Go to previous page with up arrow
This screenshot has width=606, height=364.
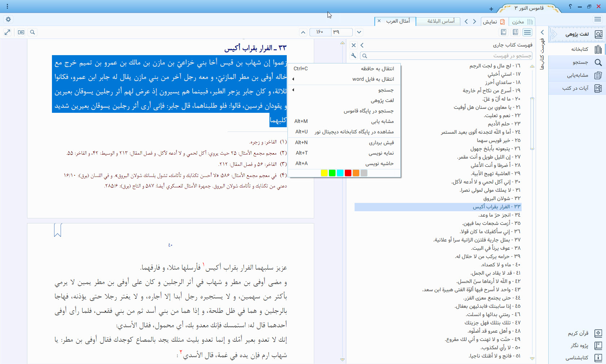point(303,32)
